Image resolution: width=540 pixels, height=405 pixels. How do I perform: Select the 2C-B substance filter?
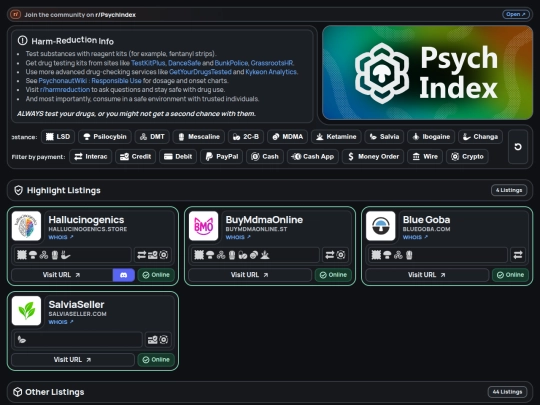[x=246, y=137]
